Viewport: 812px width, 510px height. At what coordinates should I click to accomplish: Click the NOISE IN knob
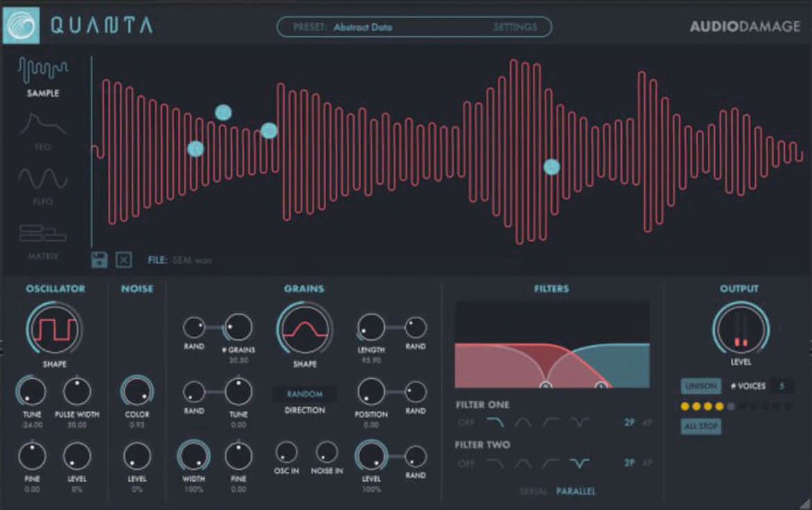pos(327,452)
